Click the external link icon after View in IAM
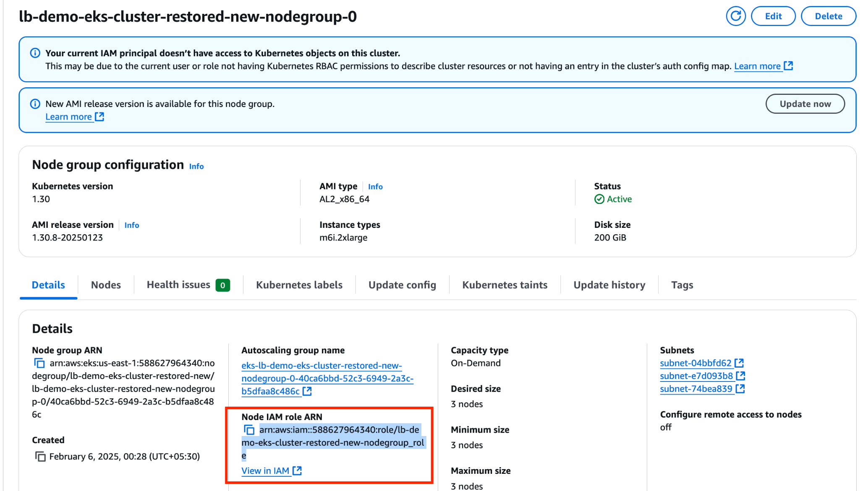The image size is (868, 491). [x=297, y=471]
